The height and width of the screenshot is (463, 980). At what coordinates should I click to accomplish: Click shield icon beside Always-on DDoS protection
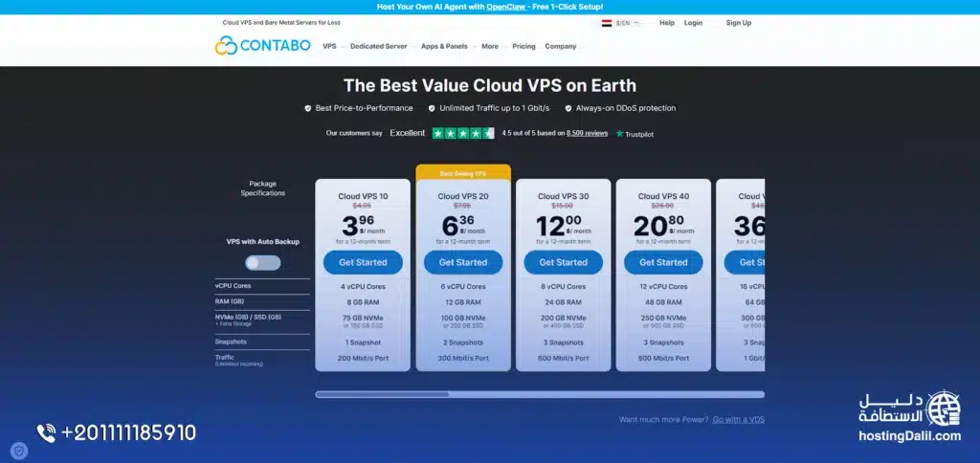coord(568,108)
